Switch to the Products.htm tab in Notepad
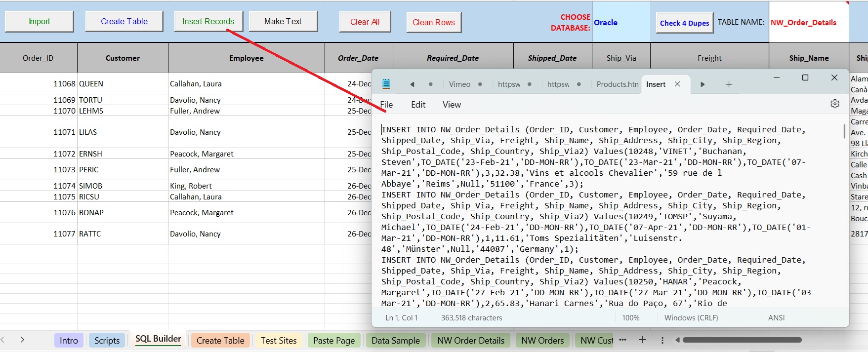Viewport: 868px width, 352px height. (617, 84)
